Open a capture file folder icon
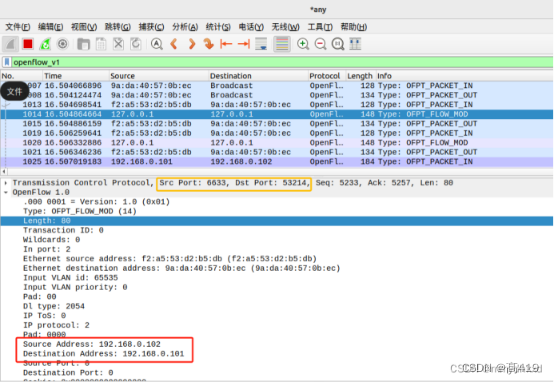554x383 pixels. point(83,44)
